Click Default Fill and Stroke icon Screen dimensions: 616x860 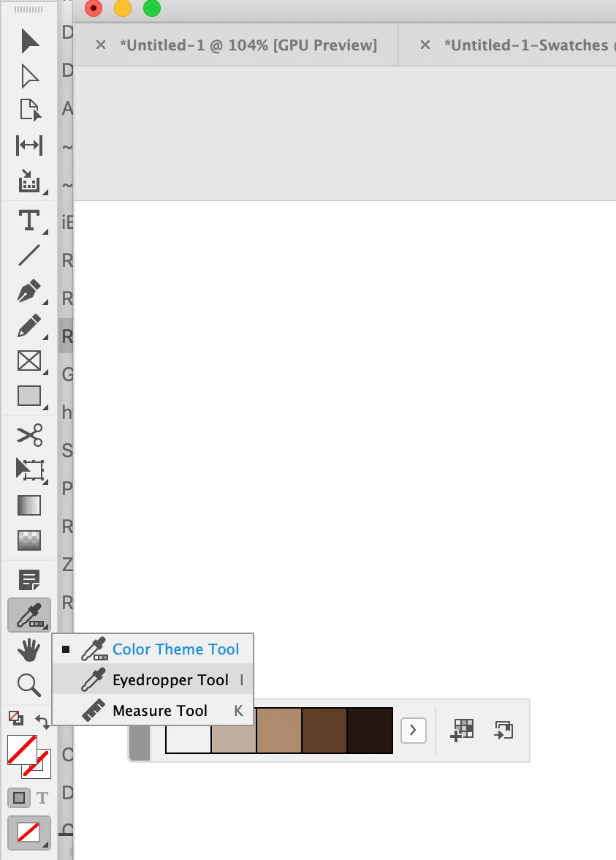[x=16, y=718]
